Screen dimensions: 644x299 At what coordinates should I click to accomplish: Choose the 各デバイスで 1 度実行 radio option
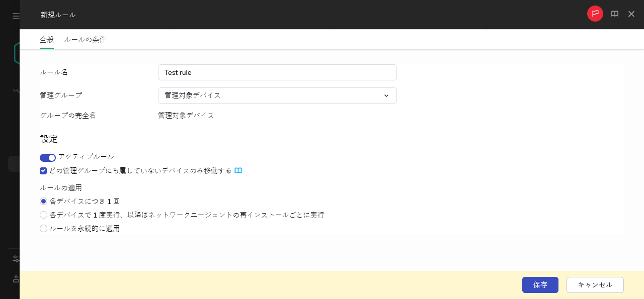(44, 215)
